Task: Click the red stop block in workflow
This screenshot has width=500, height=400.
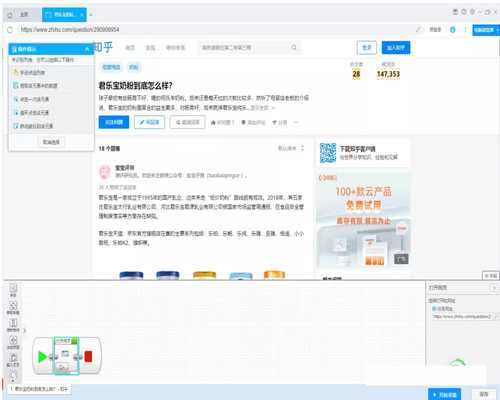Action: (88, 356)
